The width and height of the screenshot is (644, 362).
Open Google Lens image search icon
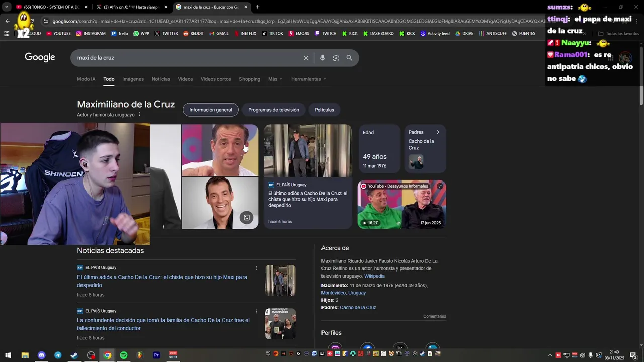pos(336,58)
